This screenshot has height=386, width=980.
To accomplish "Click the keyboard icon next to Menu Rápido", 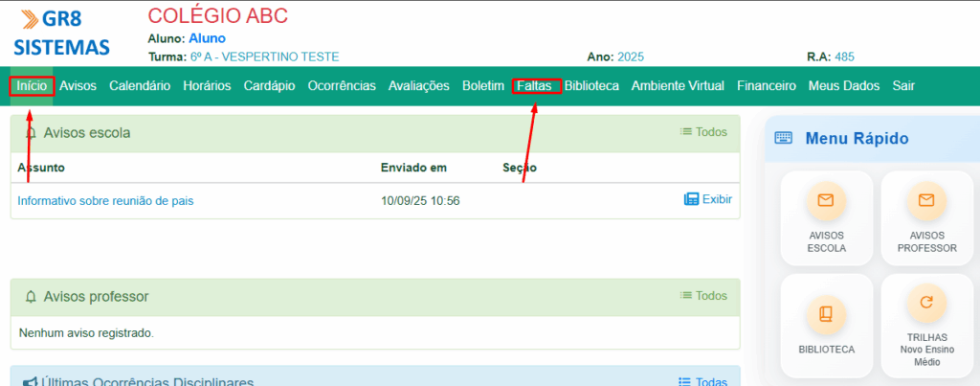I will click(785, 138).
